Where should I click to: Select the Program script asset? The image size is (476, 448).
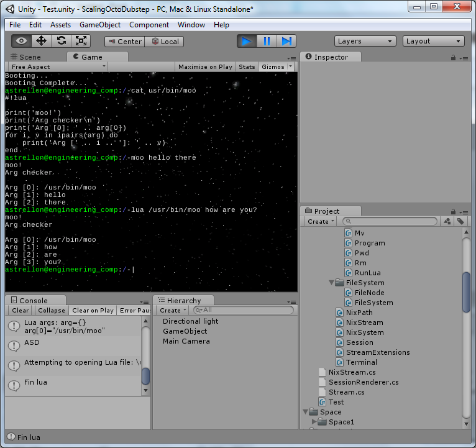coord(365,243)
